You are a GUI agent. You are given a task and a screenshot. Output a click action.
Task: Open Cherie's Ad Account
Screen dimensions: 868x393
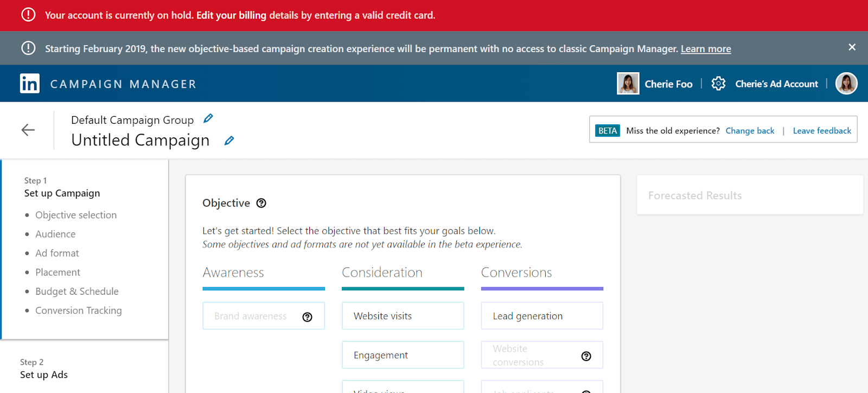pos(776,84)
